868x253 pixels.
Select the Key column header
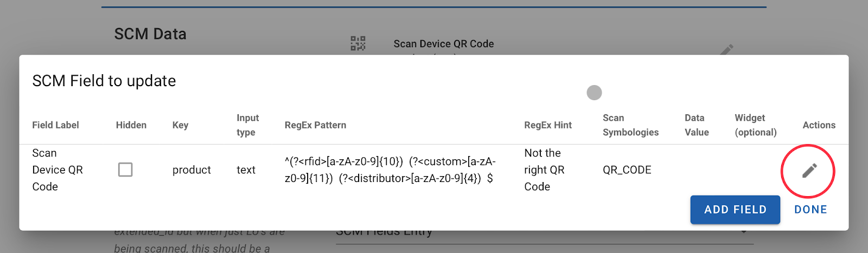click(180, 125)
